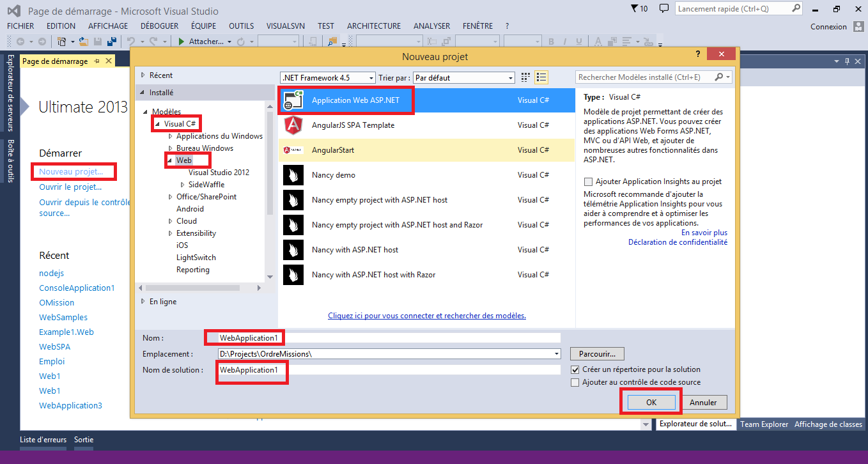Open Déclaration de confidentialité link
The image size is (868, 464).
tap(678, 242)
